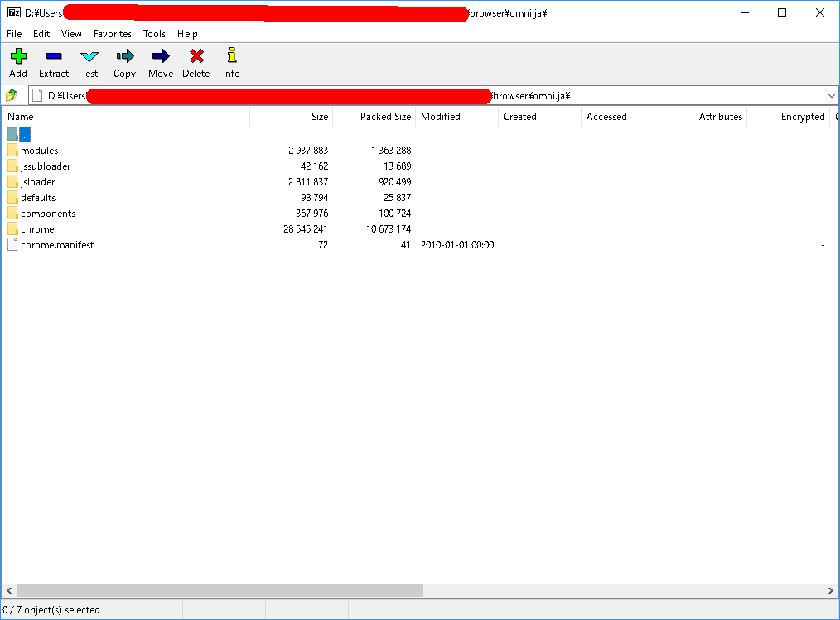Screen dimensions: 840x620
Task: Click the size value 42 162
Action: click(315, 166)
